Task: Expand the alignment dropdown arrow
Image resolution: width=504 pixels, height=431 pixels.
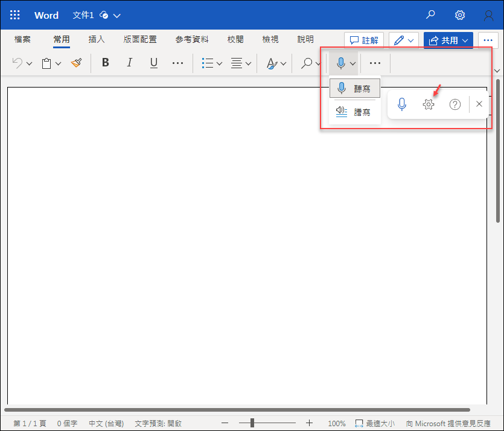Action: pos(248,63)
